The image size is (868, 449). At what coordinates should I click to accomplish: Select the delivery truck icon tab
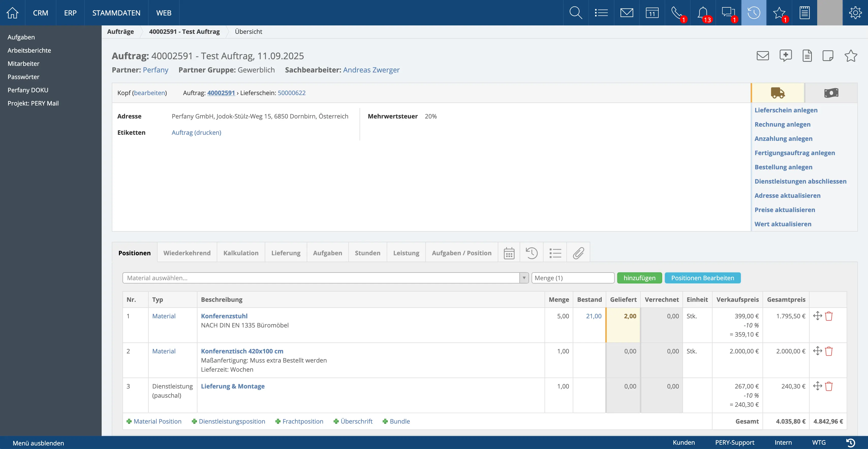[x=778, y=93]
